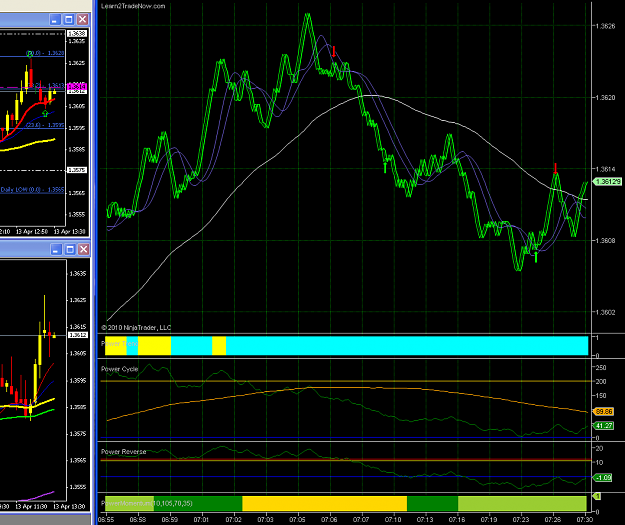Click the 1.3608 price axis label
The image size is (625, 525).
click(605, 240)
